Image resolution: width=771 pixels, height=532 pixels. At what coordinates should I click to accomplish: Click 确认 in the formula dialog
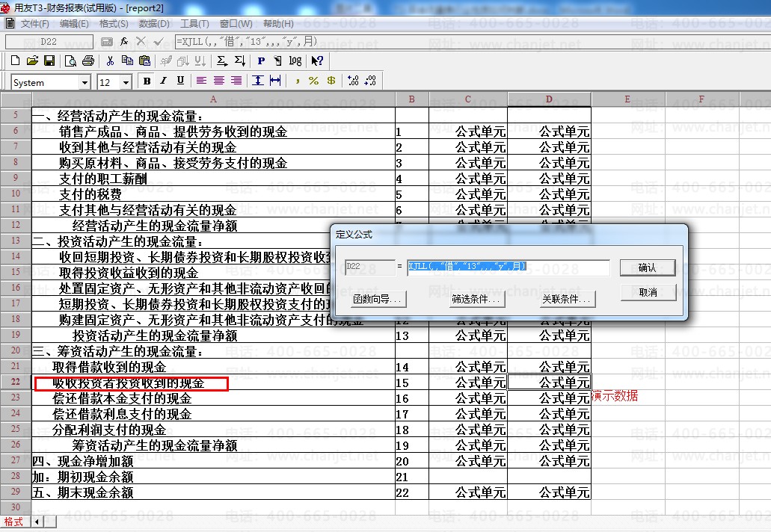click(x=648, y=267)
